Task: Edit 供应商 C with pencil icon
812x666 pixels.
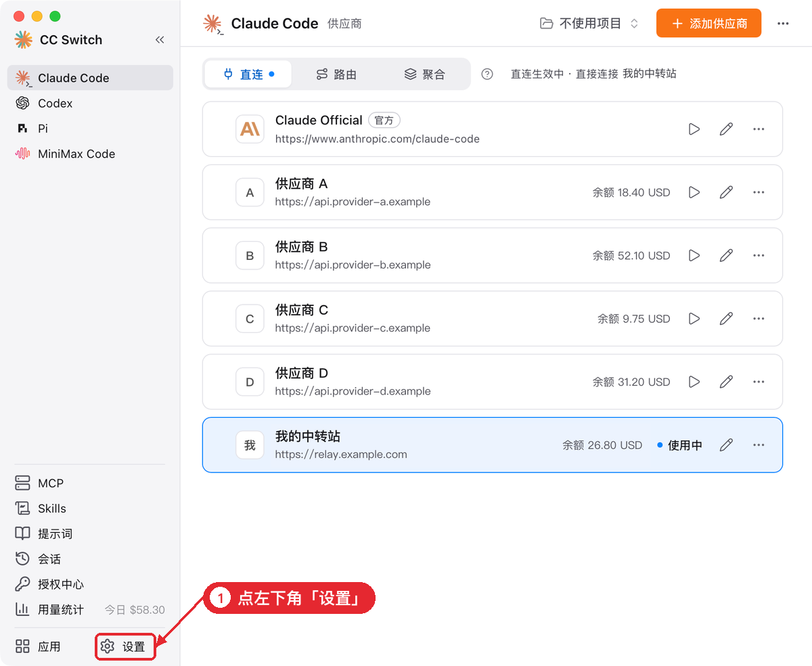Action: 726,318
